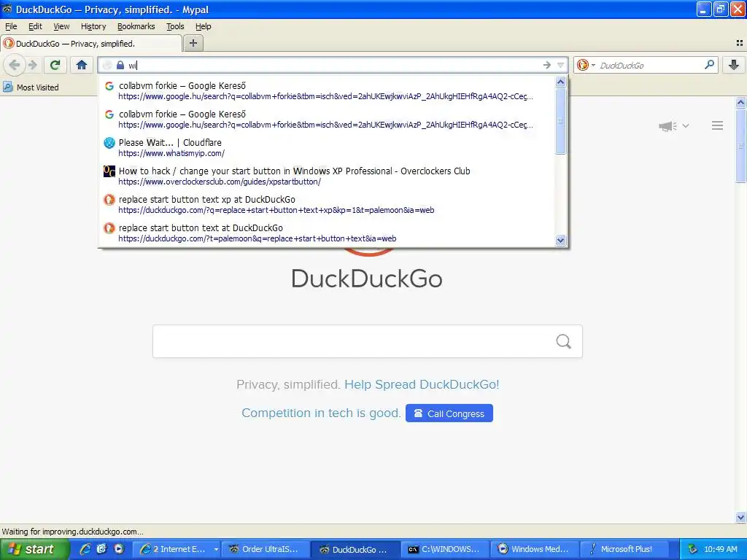Select Please Wait Cloudflare whatismyip suggestion
This screenshot has height=560, width=747.
[327, 147]
